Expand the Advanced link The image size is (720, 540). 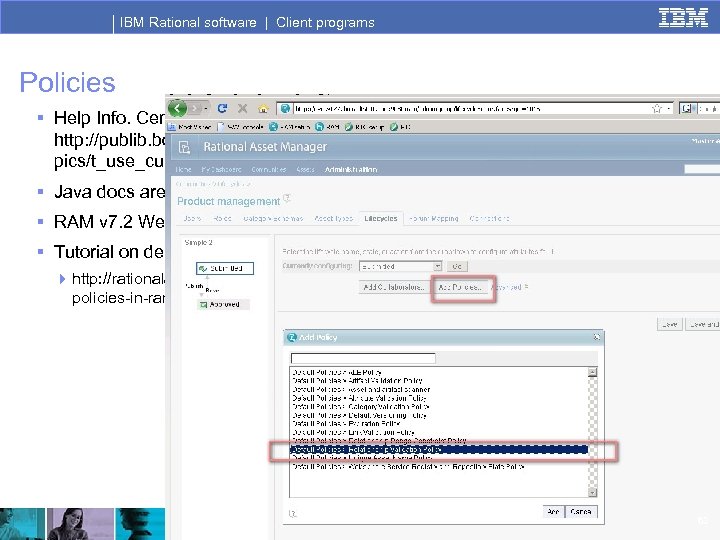[509, 287]
